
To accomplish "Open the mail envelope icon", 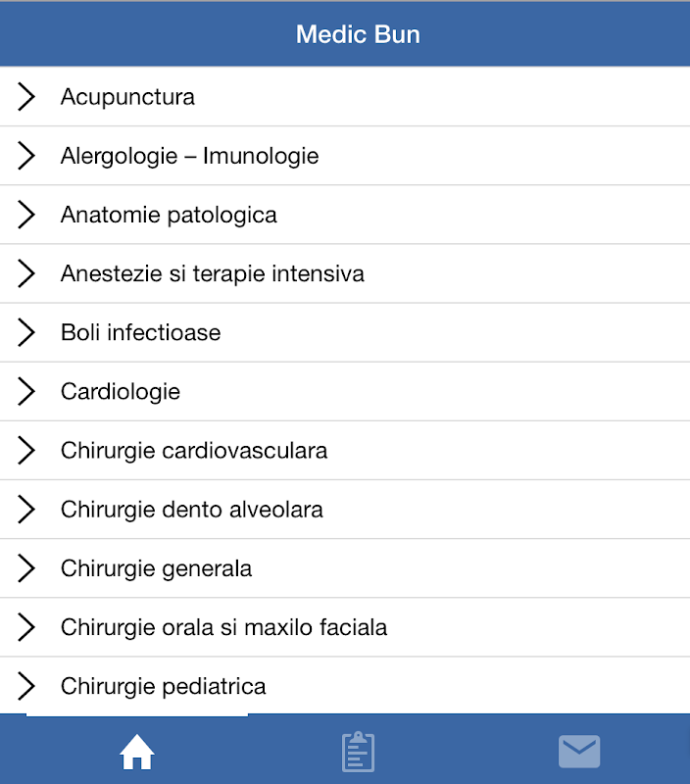I will pyautogui.click(x=579, y=752).
